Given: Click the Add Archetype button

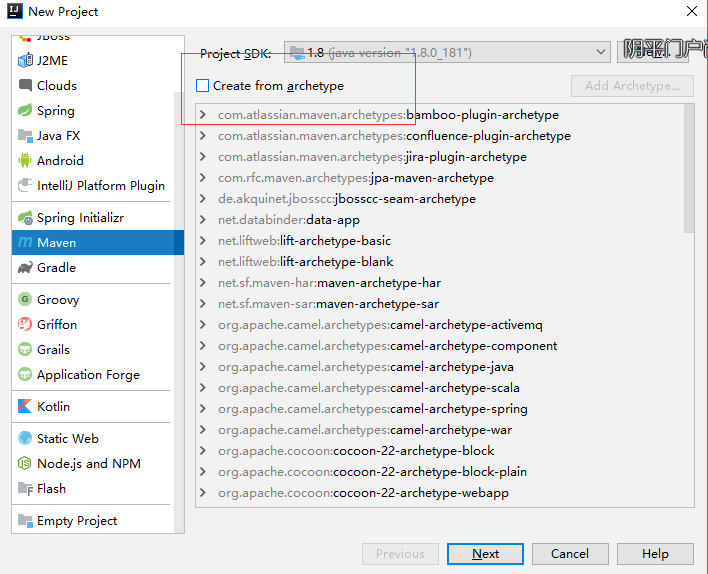Looking at the screenshot, I should point(632,86).
